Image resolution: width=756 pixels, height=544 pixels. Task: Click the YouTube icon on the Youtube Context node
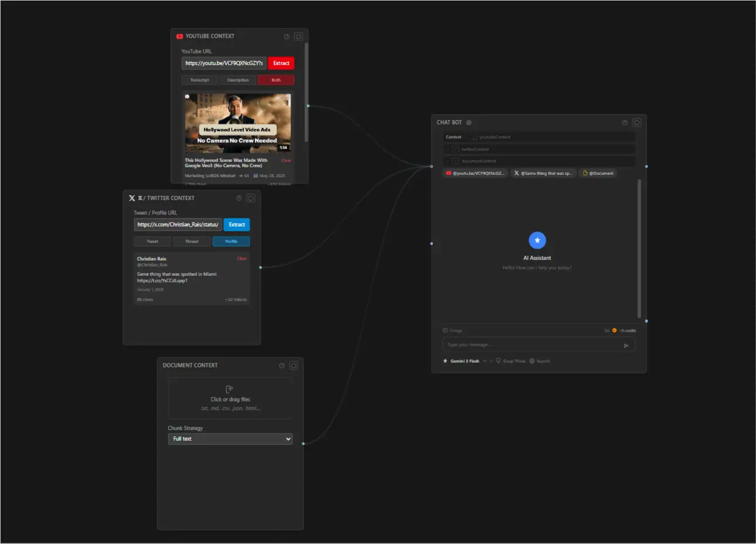coord(179,36)
